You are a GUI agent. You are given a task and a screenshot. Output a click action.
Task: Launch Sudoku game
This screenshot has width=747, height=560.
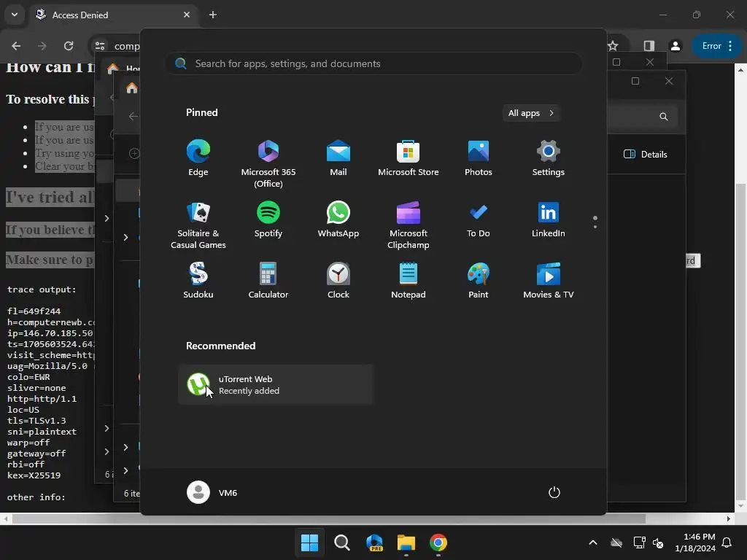coord(198,281)
